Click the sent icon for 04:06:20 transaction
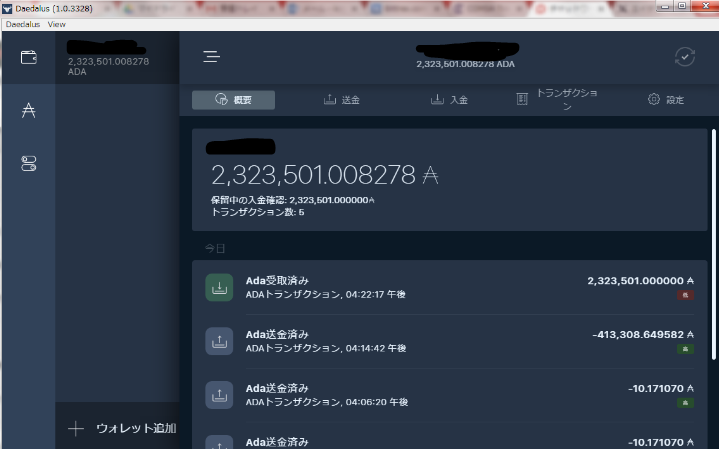Screen dimensions: 719x449 [219, 395]
